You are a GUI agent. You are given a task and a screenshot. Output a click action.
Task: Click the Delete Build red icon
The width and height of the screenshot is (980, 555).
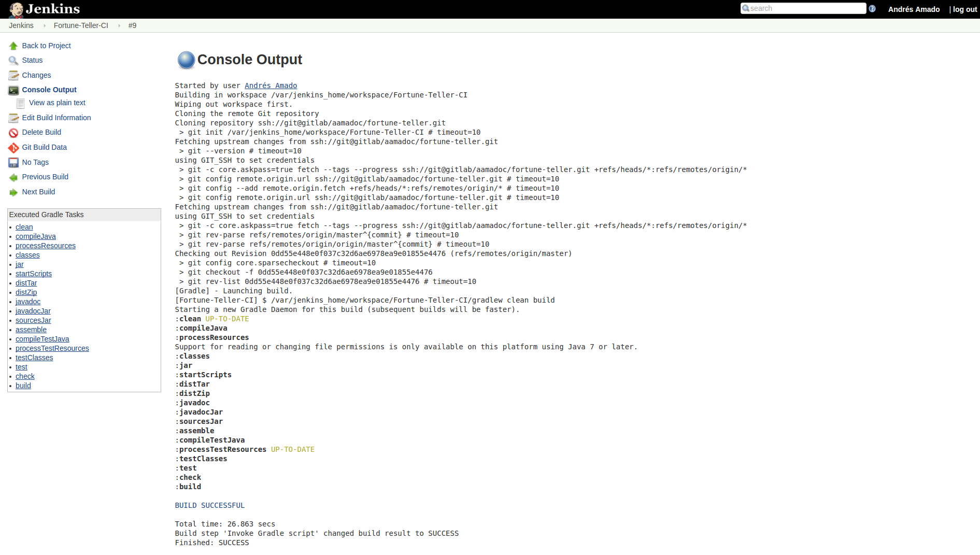pos(13,133)
